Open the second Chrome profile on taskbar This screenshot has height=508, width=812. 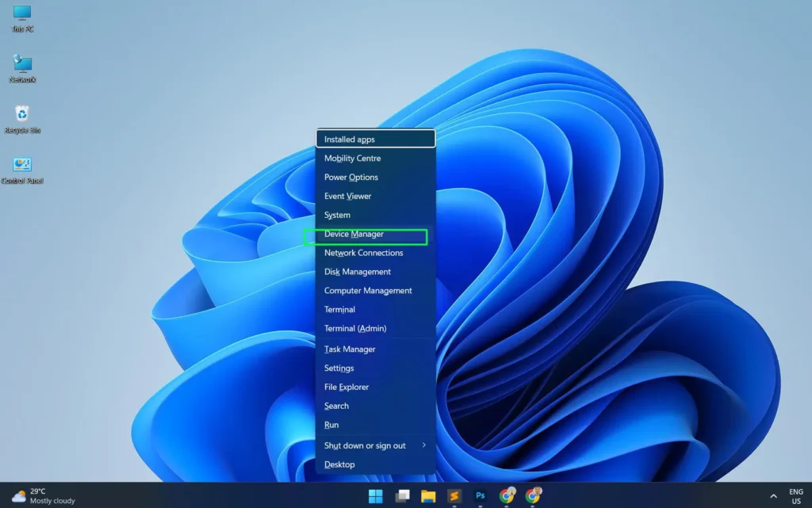click(533, 495)
